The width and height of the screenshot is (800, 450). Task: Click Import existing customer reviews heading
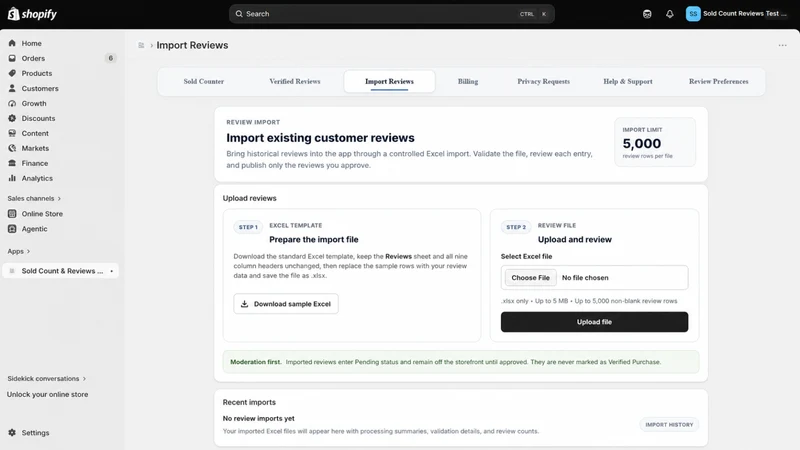(x=320, y=138)
